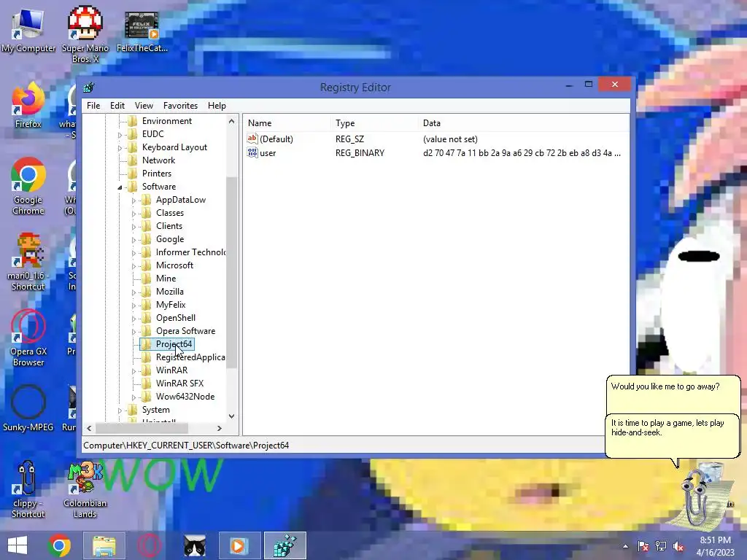Viewport: 747px width, 560px height.
Task: Click "Would you like me to go away?"
Action: pyautogui.click(x=665, y=386)
